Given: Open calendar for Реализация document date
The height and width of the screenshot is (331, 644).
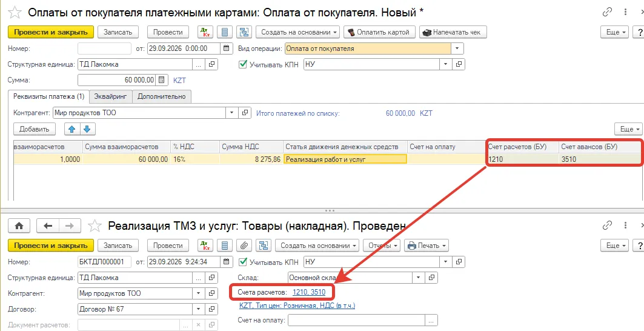Looking at the screenshot, I should [227, 261].
